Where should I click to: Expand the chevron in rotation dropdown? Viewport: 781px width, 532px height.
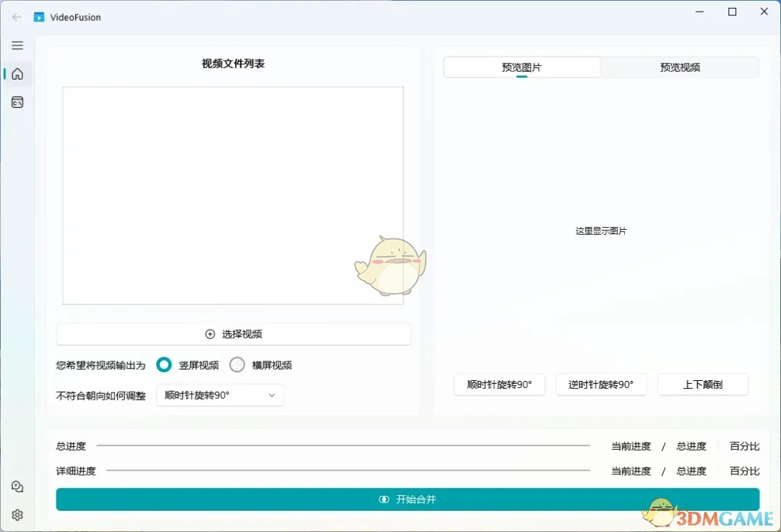271,395
